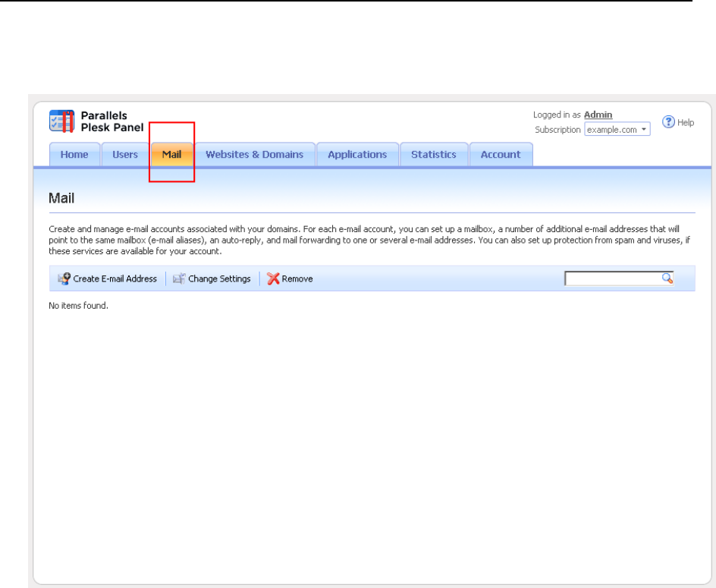Click the Change Settings label
The width and height of the screenshot is (716, 588).
(220, 278)
